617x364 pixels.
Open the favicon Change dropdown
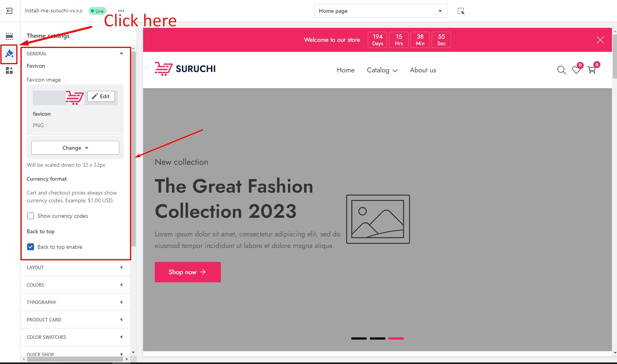coord(75,148)
